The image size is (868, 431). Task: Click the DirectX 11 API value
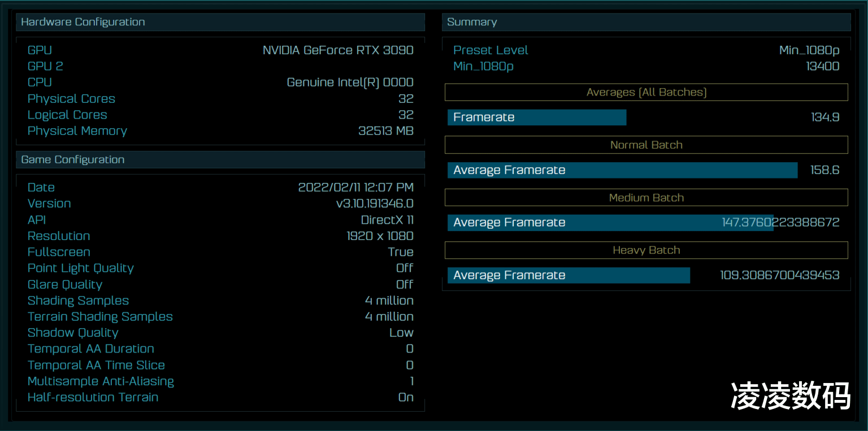[387, 220]
